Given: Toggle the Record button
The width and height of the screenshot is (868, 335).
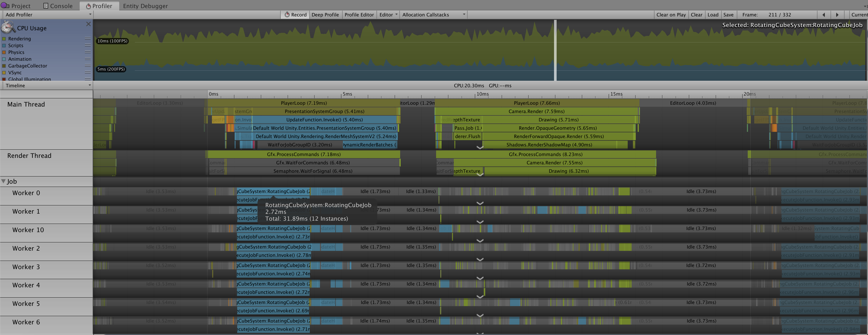Looking at the screenshot, I should click(x=295, y=15).
